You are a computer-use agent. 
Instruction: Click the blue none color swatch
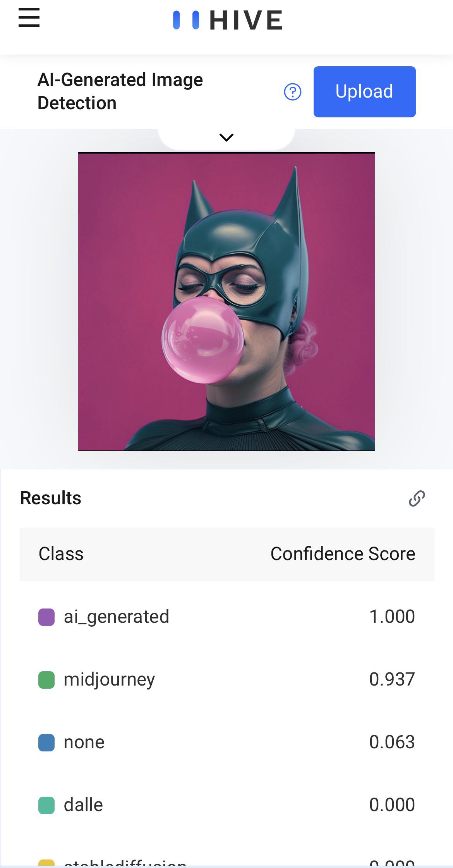pos(46,743)
